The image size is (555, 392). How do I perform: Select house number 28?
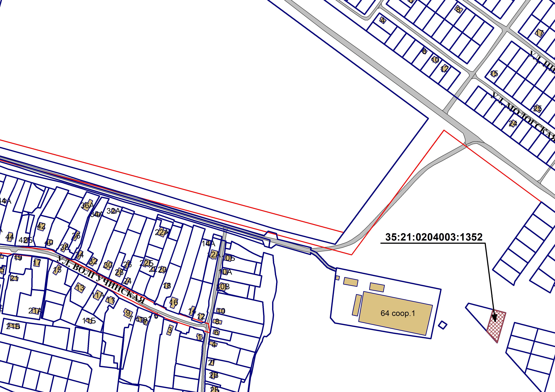(x=119, y=273)
